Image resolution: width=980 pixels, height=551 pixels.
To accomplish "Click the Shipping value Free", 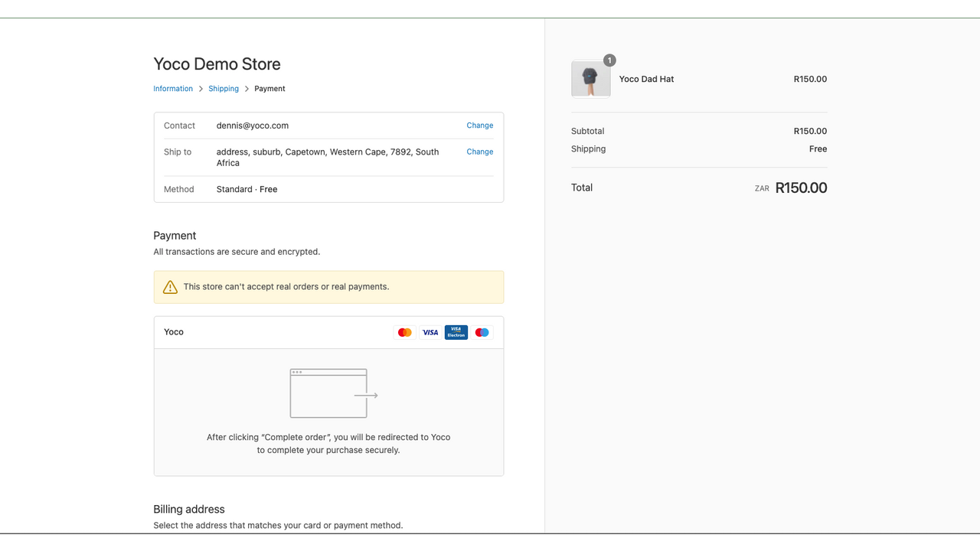I will pyautogui.click(x=818, y=149).
